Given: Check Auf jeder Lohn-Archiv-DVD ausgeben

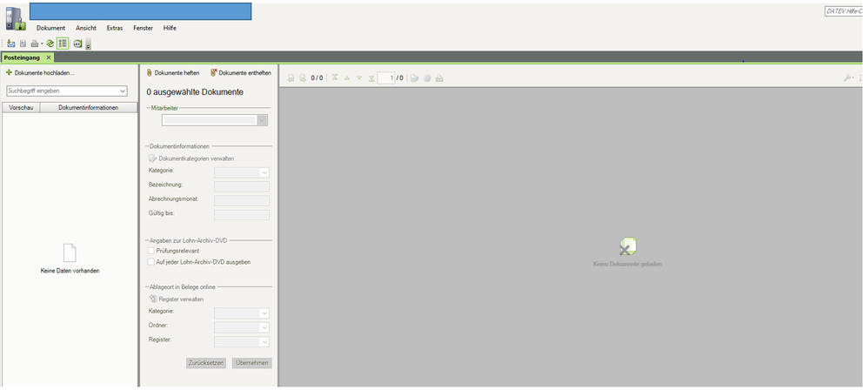Looking at the screenshot, I should pyautogui.click(x=151, y=262).
